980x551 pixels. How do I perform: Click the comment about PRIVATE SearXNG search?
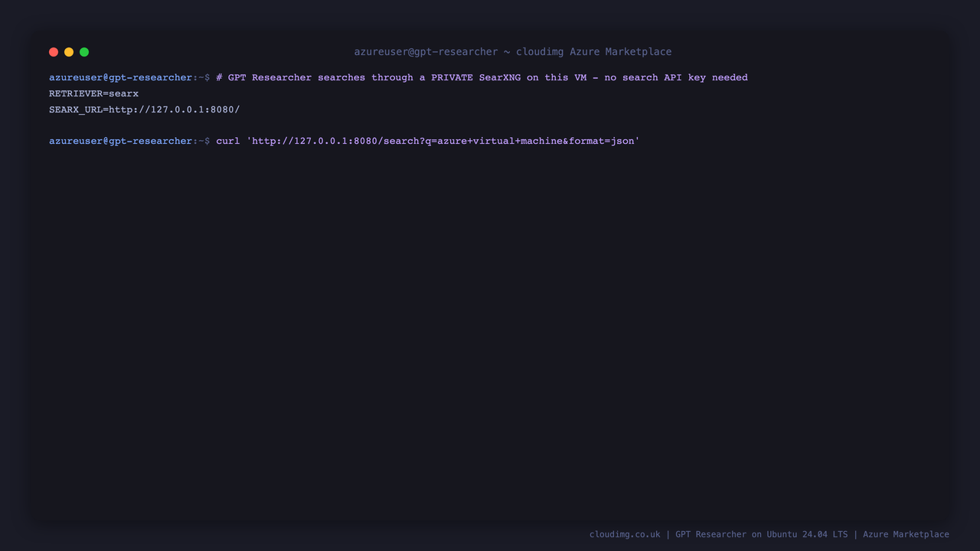482,77
